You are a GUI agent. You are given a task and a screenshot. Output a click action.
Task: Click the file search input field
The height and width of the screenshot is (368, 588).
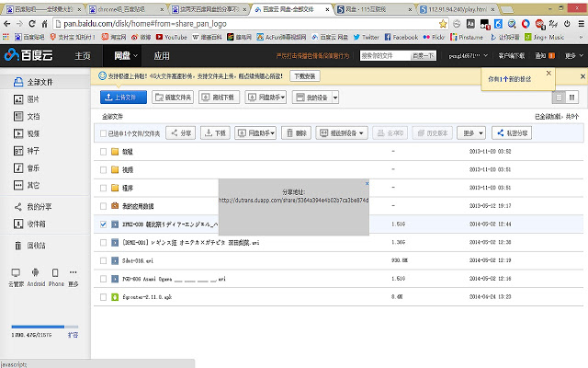coord(385,55)
